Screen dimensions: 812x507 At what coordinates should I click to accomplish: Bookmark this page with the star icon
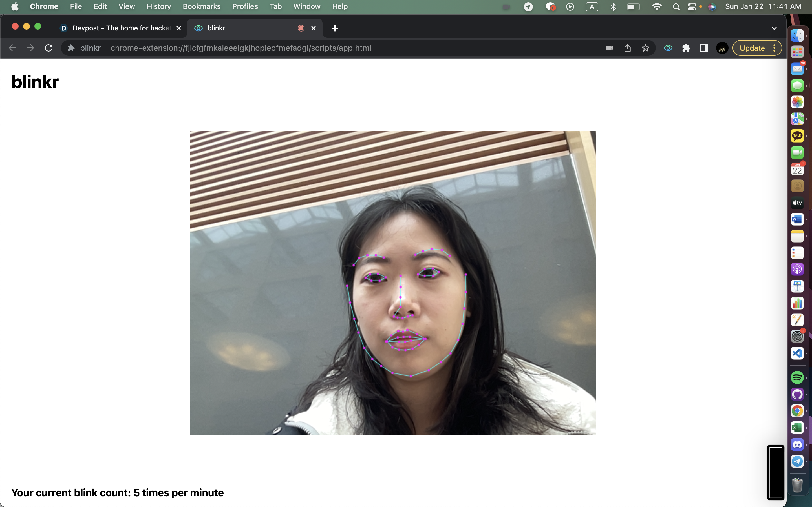coord(646,48)
